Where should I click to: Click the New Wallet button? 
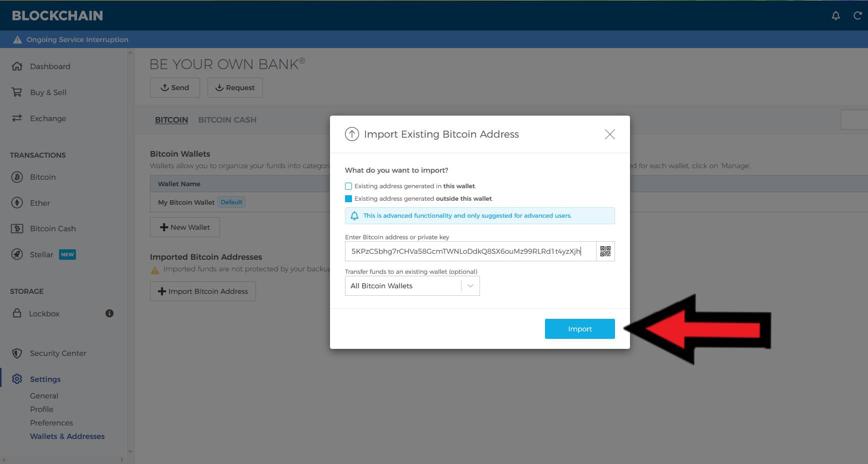(x=185, y=227)
